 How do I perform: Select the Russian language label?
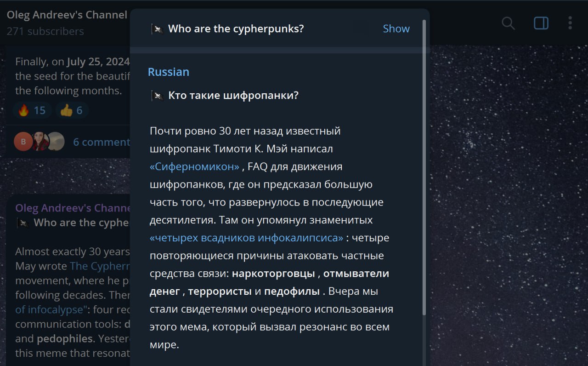[169, 72]
